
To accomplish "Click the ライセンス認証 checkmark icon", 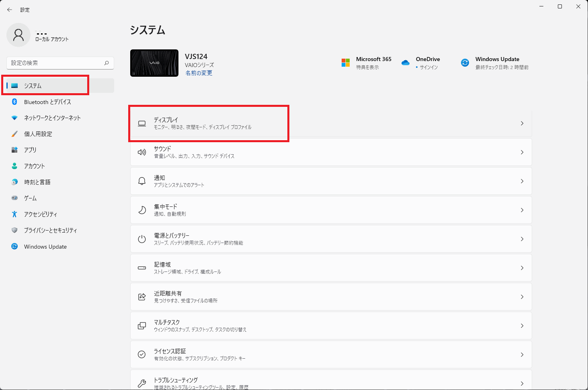I will pos(142,355).
